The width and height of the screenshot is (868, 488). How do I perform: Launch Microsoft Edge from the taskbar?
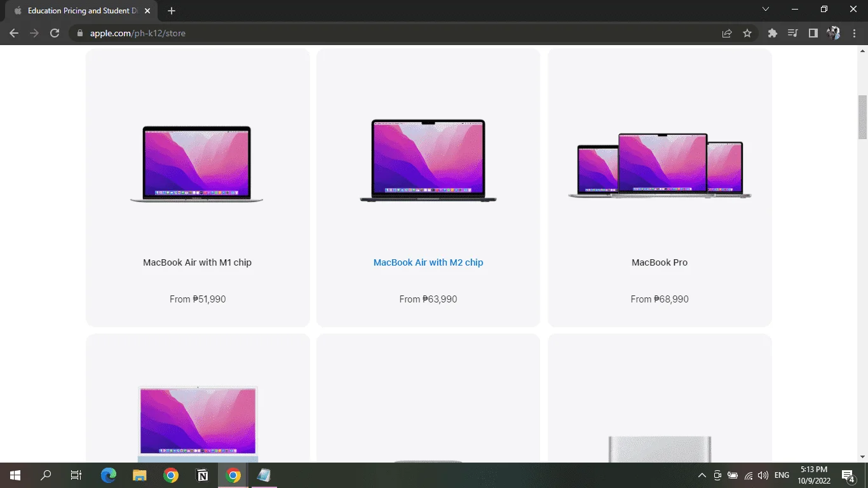tap(109, 475)
